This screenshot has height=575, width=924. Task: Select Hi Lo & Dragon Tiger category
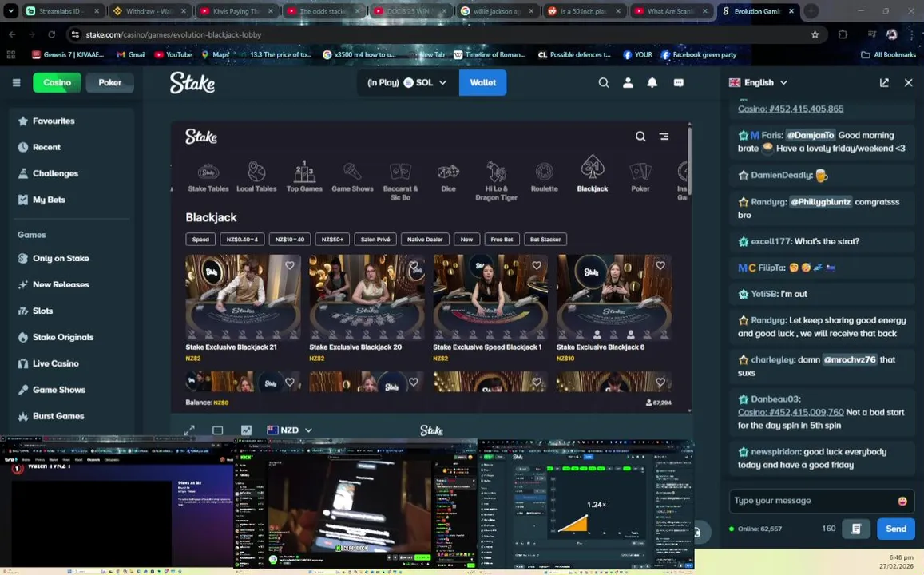496,181
